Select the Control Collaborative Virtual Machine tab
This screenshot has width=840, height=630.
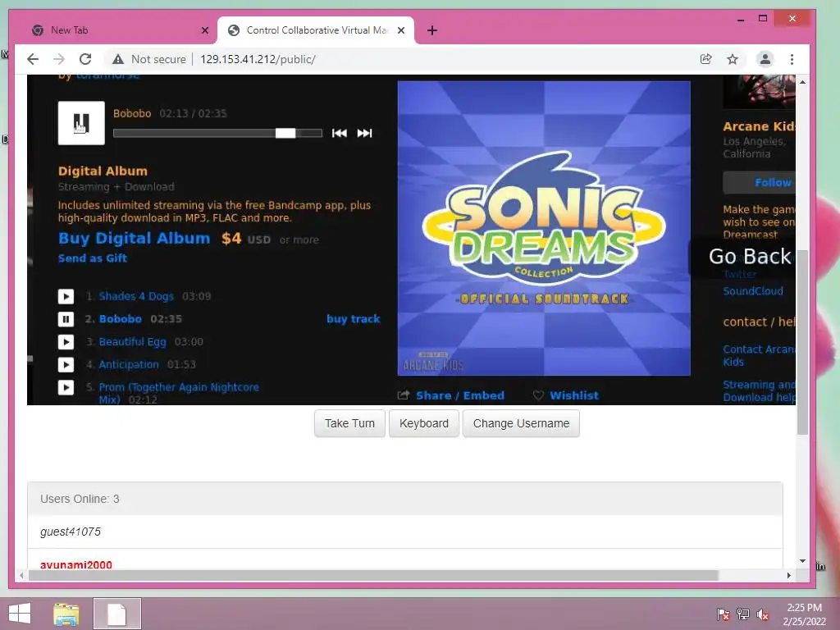coord(316,30)
